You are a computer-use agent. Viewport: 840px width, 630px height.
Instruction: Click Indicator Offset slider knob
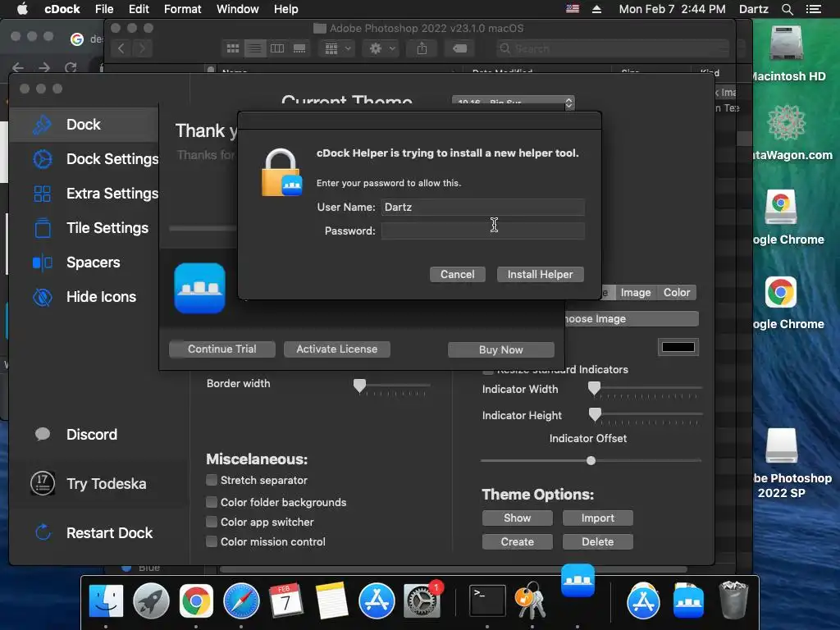coord(591,461)
